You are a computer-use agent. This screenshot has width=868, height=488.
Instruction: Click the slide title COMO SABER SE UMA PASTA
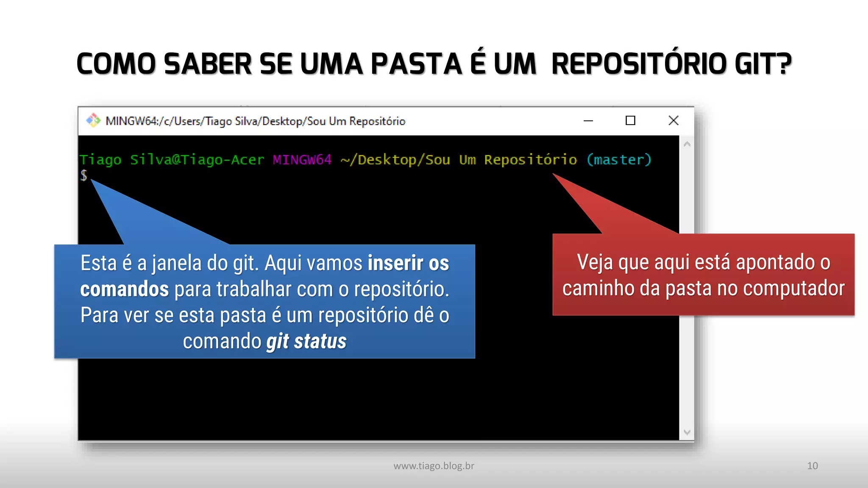click(434, 64)
